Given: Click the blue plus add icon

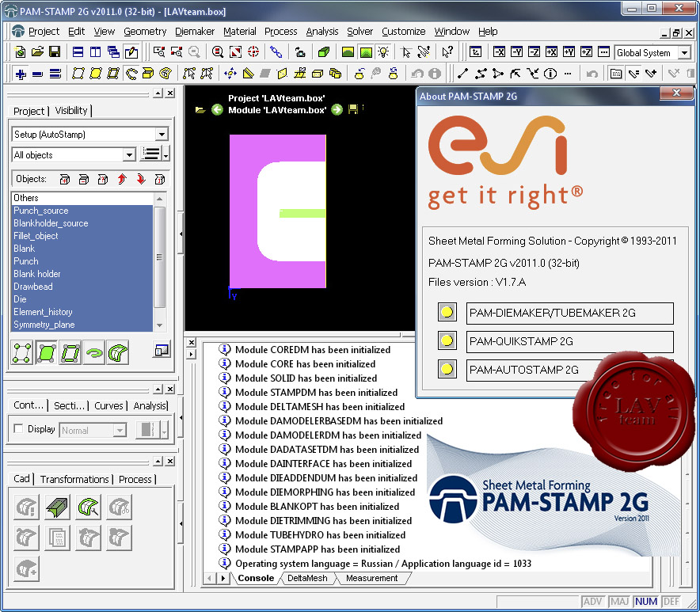Looking at the screenshot, I should (x=21, y=74).
